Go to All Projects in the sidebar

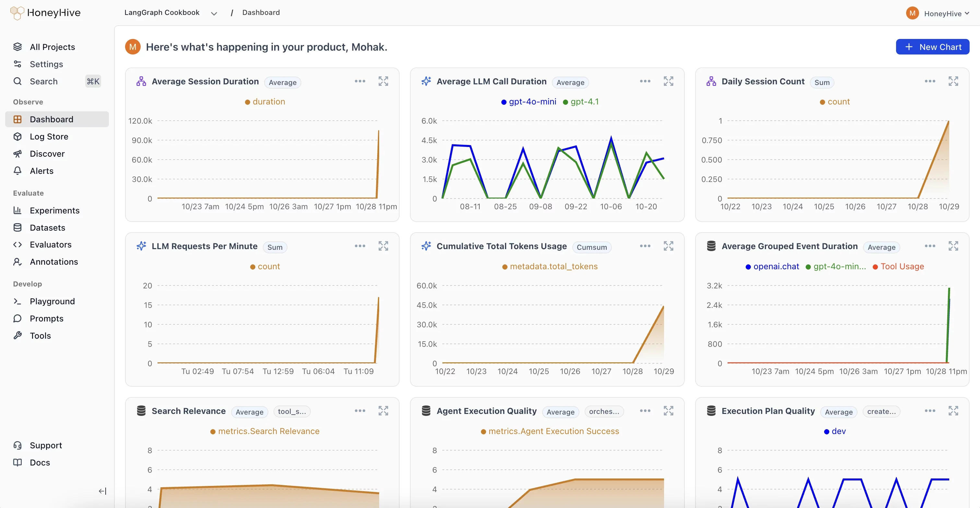click(52, 46)
